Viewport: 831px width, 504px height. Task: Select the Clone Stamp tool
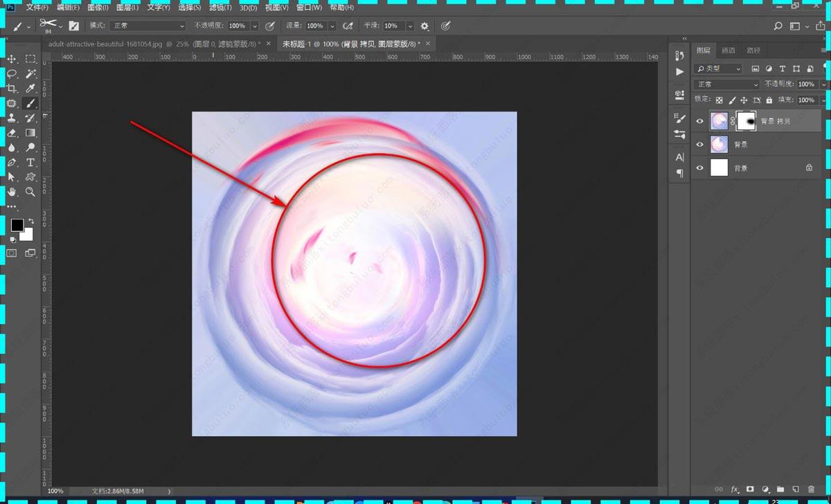click(12, 118)
